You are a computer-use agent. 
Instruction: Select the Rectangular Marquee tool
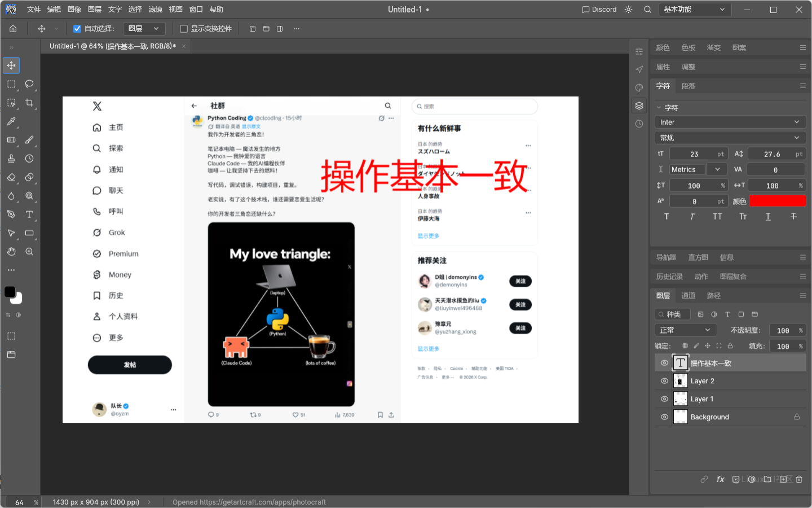pos(11,84)
